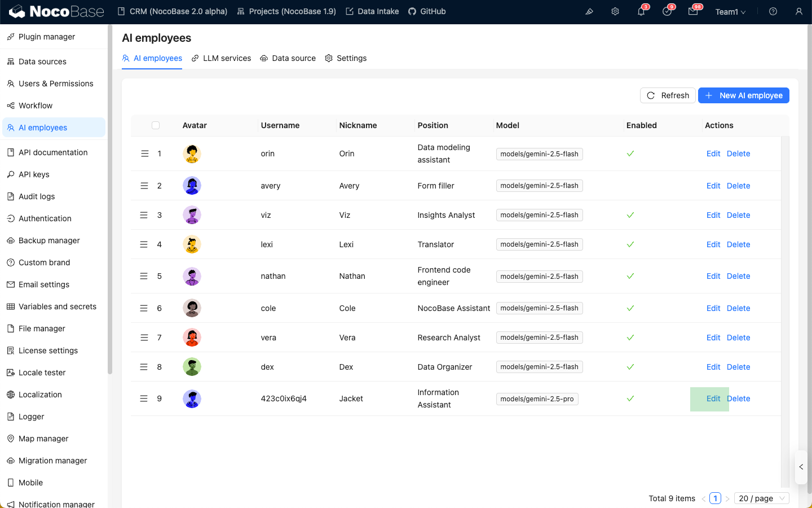Toggle the select-all checkbox in table header
The height and width of the screenshot is (508, 812).
[156, 125]
